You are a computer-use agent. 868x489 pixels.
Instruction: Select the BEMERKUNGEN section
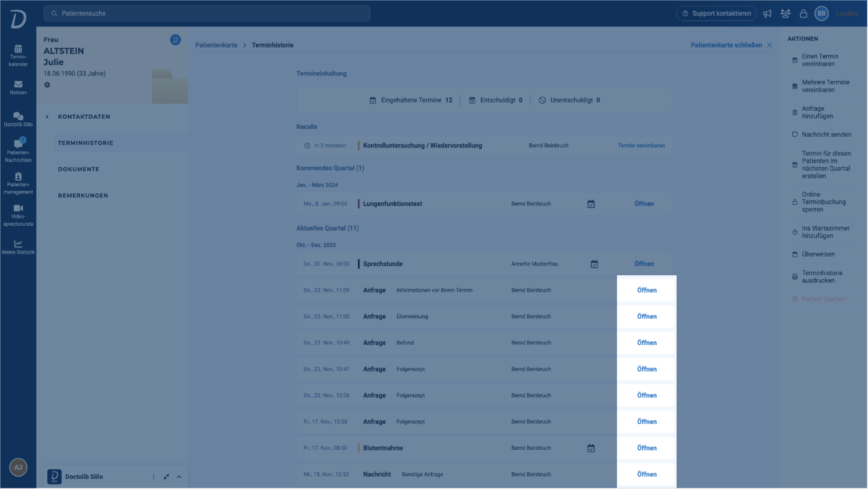pyautogui.click(x=83, y=196)
